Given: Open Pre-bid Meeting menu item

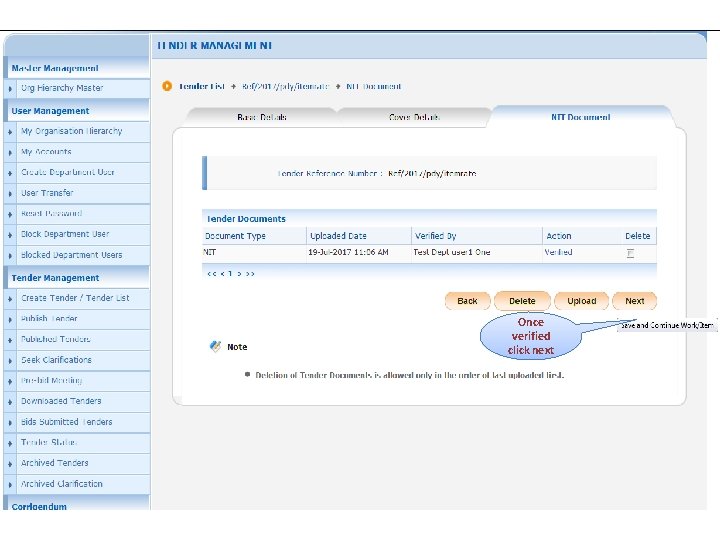Looking at the screenshot, I should point(51,381).
